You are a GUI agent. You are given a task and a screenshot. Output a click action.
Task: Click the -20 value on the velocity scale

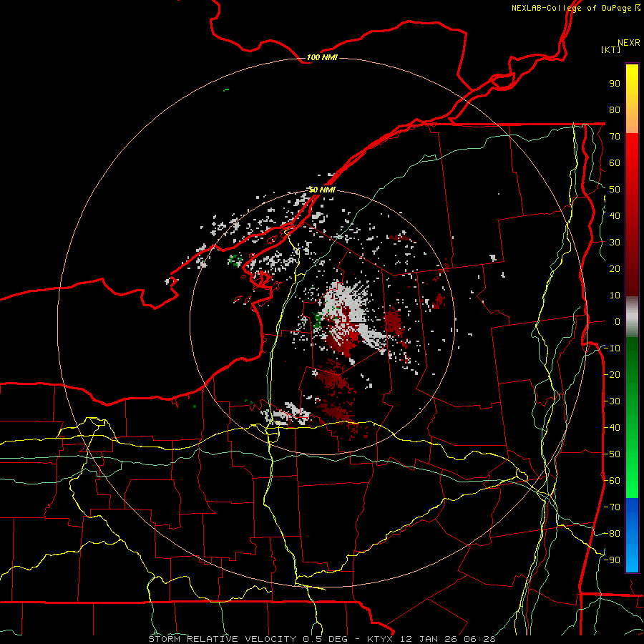click(612, 374)
